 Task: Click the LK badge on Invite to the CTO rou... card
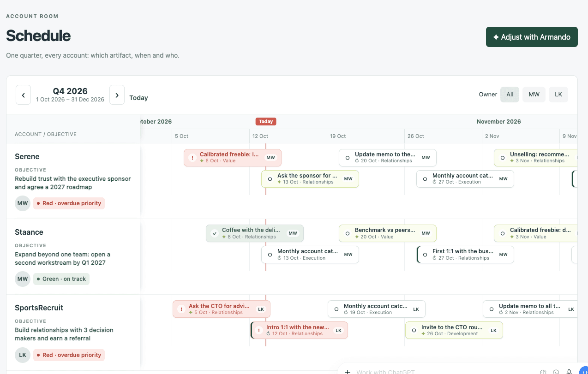point(493,330)
